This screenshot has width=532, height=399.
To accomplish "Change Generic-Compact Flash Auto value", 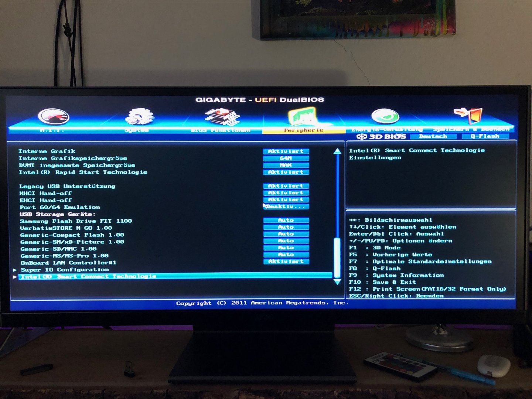I will tap(286, 234).
